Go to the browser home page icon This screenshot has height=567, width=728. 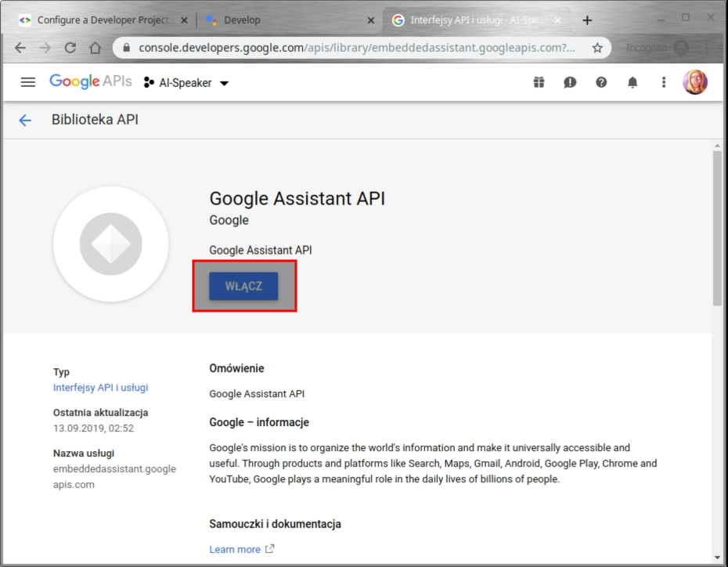(x=96, y=47)
